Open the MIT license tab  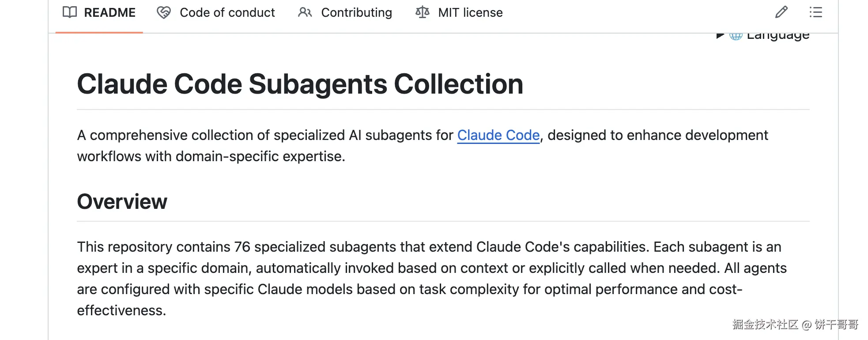tap(470, 12)
